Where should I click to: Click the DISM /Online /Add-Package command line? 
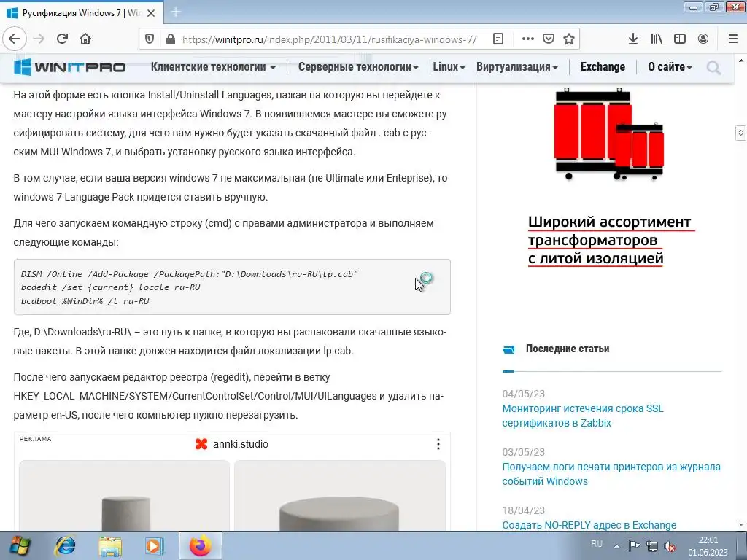click(x=189, y=274)
